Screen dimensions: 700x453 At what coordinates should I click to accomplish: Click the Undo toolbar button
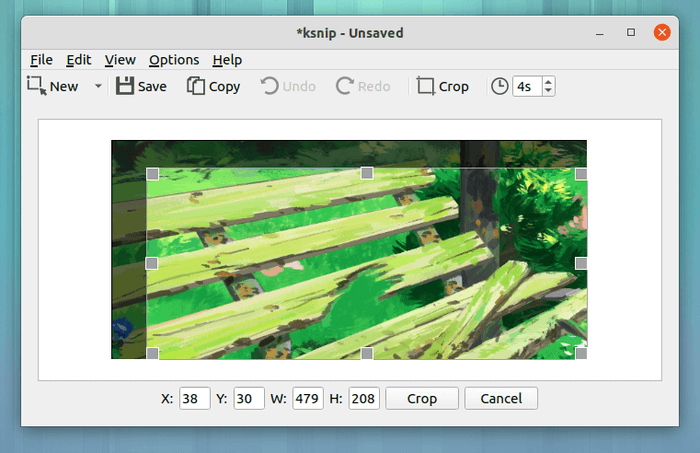coord(288,86)
